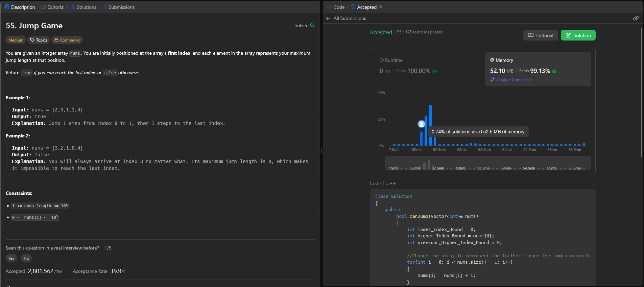644x287 pixels.
Task: Open Editorial button in submission panel
Action: (540, 35)
